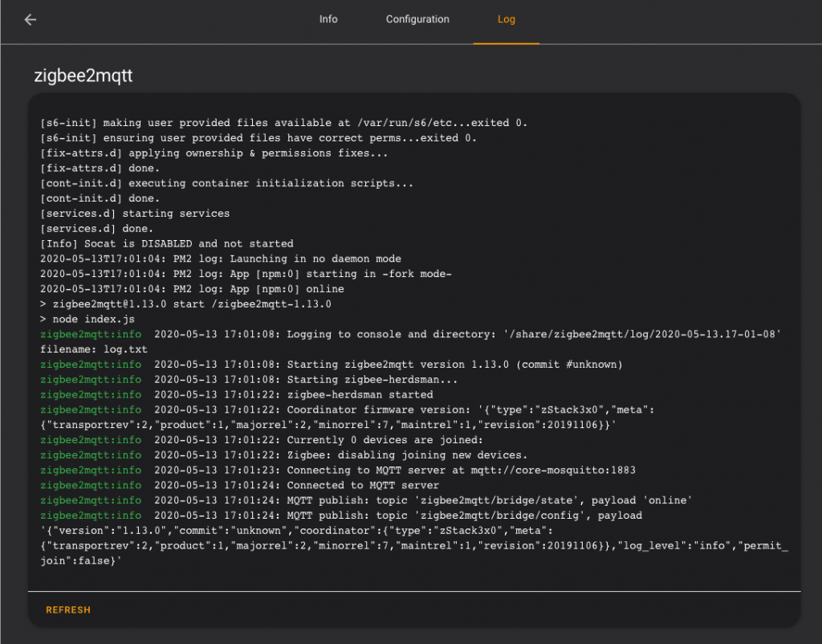Click the 'zigbee2mqtt@1.13.0 start' line

tap(185, 304)
